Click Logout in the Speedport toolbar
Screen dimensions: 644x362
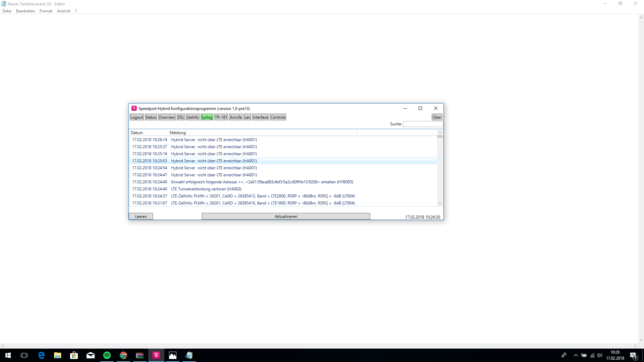[137, 117]
